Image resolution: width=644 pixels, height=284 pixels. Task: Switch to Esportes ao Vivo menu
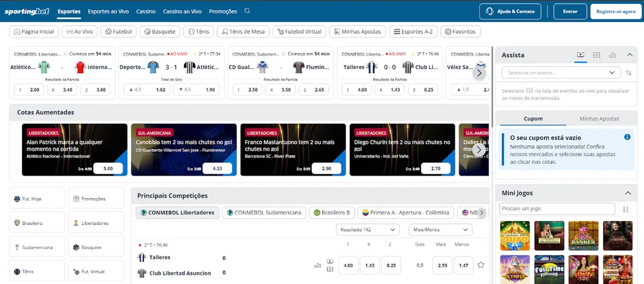(x=109, y=11)
